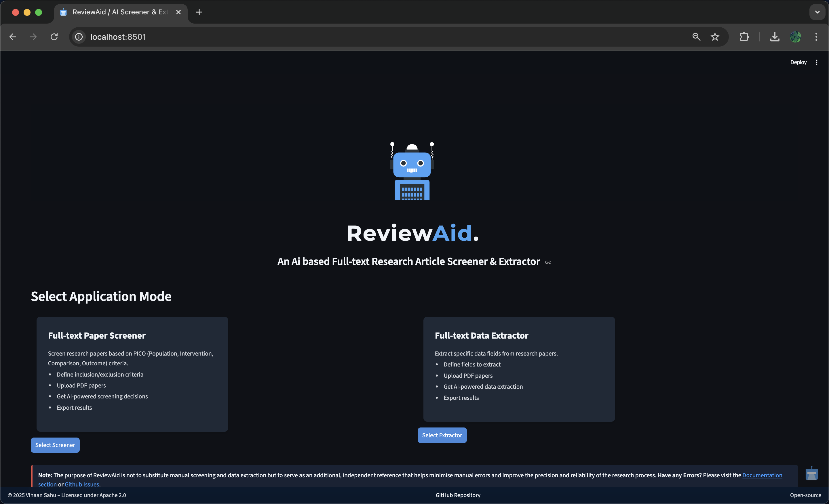Expand the tab search chevron in the tab strip
The height and width of the screenshot is (504, 829).
click(x=817, y=12)
